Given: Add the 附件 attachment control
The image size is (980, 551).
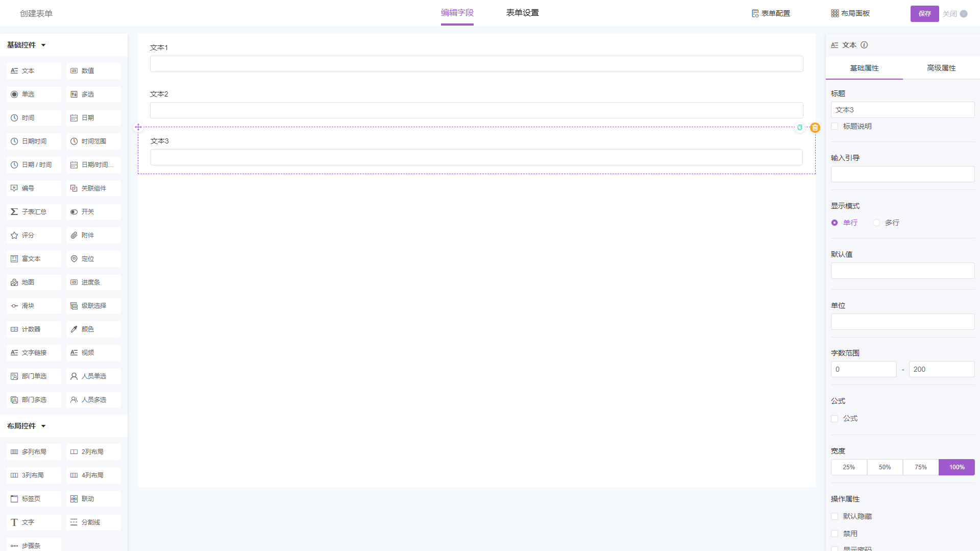Looking at the screenshot, I should click(x=93, y=235).
